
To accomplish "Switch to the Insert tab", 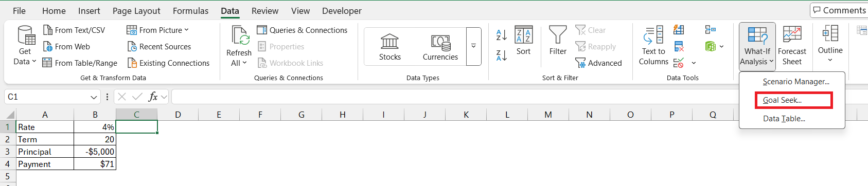I will coord(89,11).
